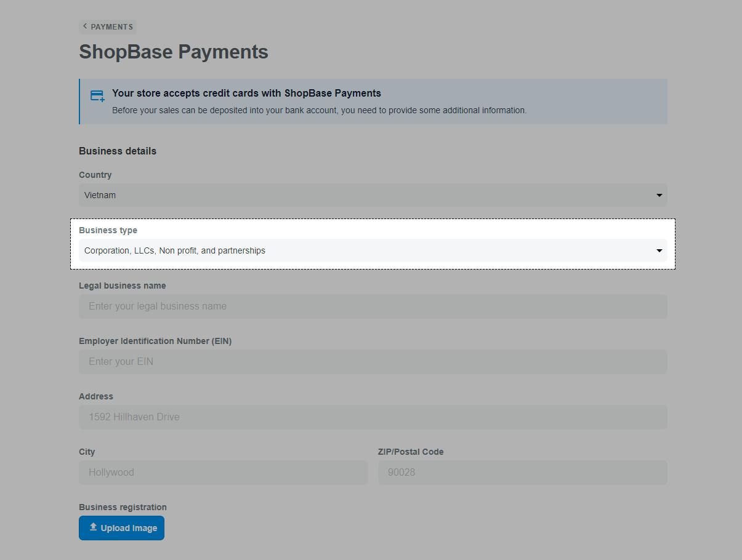The width and height of the screenshot is (742, 560).
Task: Click the Enter your EIN text field
Action: coord(373,362)
